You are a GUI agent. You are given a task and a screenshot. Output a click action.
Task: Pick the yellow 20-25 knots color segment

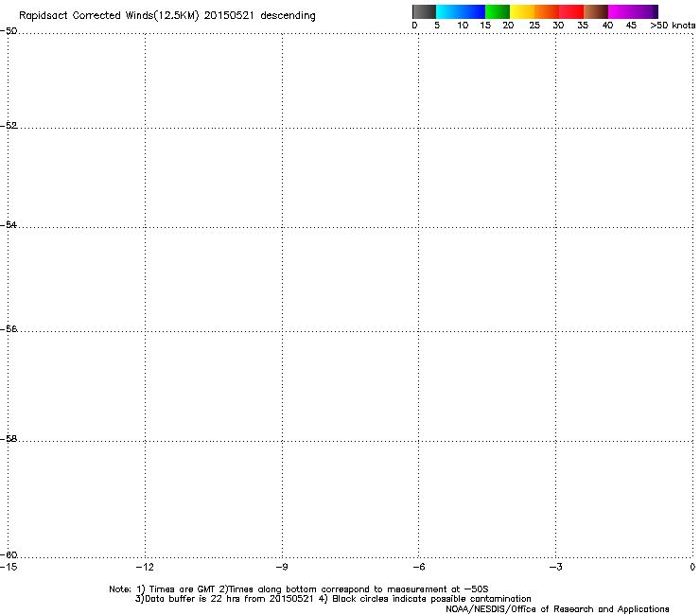coord(522,11)
